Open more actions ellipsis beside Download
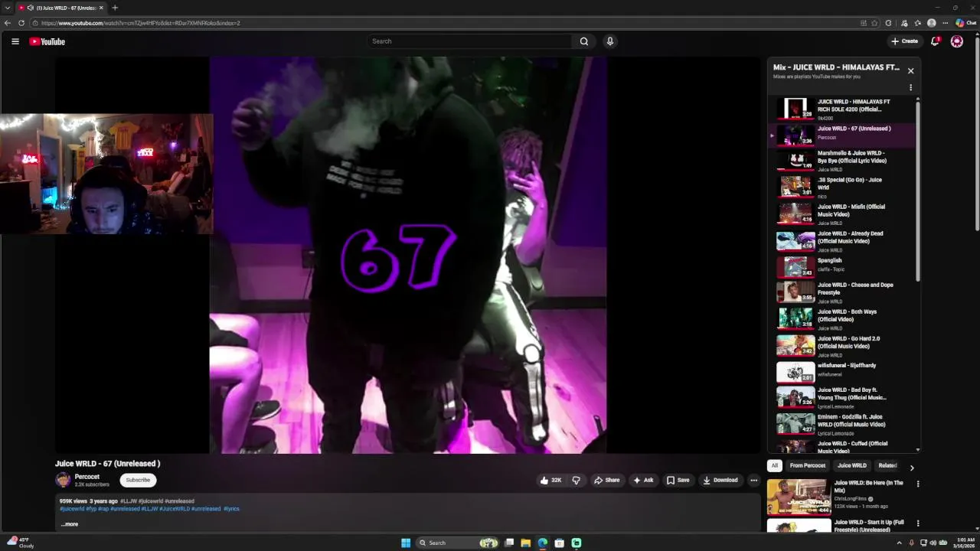This screenshot has width=980, height=551. coord(753,480)
